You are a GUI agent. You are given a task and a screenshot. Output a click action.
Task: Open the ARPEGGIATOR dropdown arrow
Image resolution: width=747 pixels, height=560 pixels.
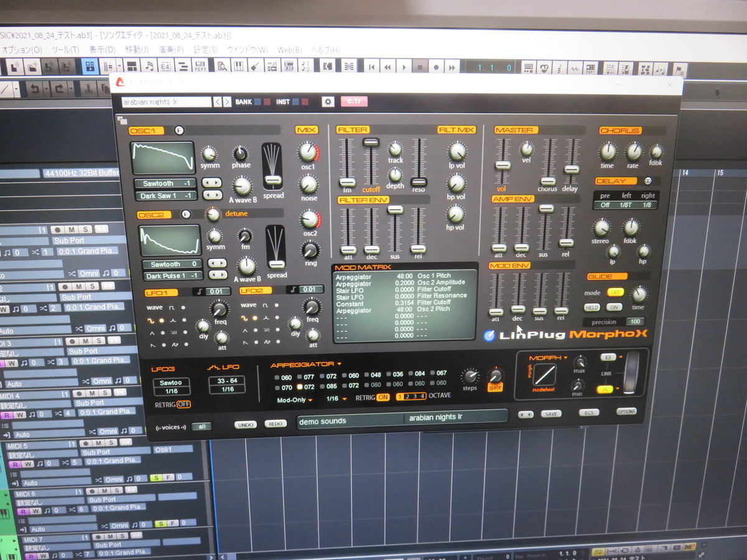click(x=339, y=364)
